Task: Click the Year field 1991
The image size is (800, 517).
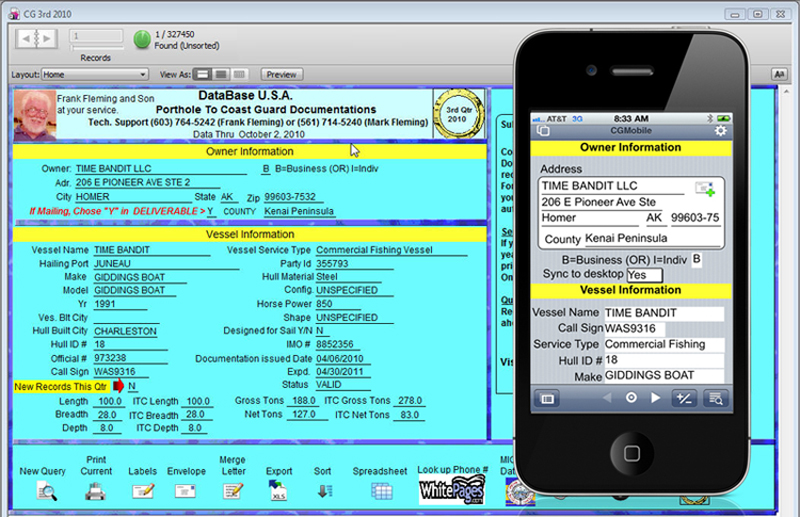Action: pos(120,304)
